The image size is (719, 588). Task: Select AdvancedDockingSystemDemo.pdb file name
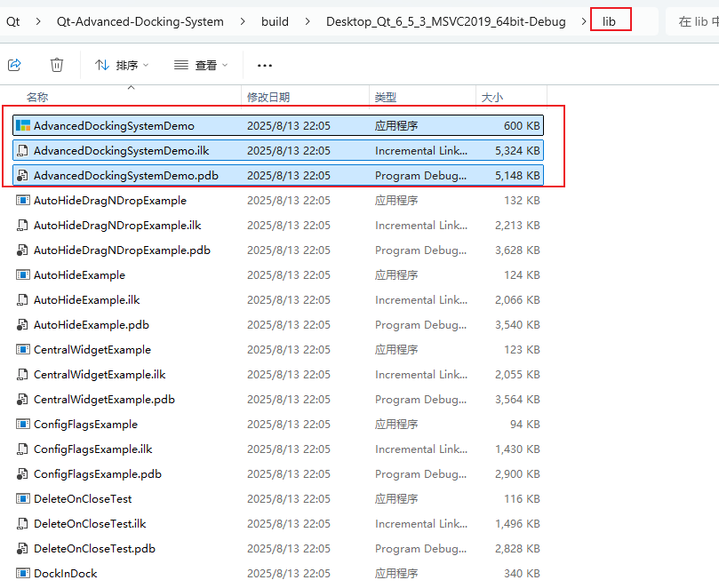pyautogui.click(x=126, y=176)
